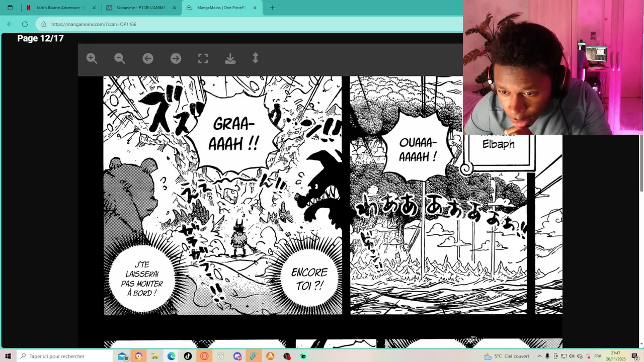Enter fullscreen reader mode
Viewport: 644px width, 362px height.
point(203,58)
